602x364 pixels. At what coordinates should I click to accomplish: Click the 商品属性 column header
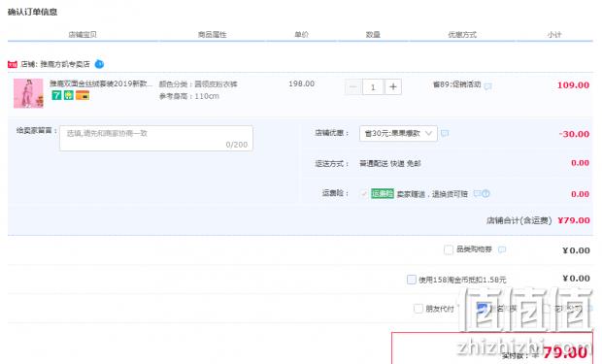[212, 35]
